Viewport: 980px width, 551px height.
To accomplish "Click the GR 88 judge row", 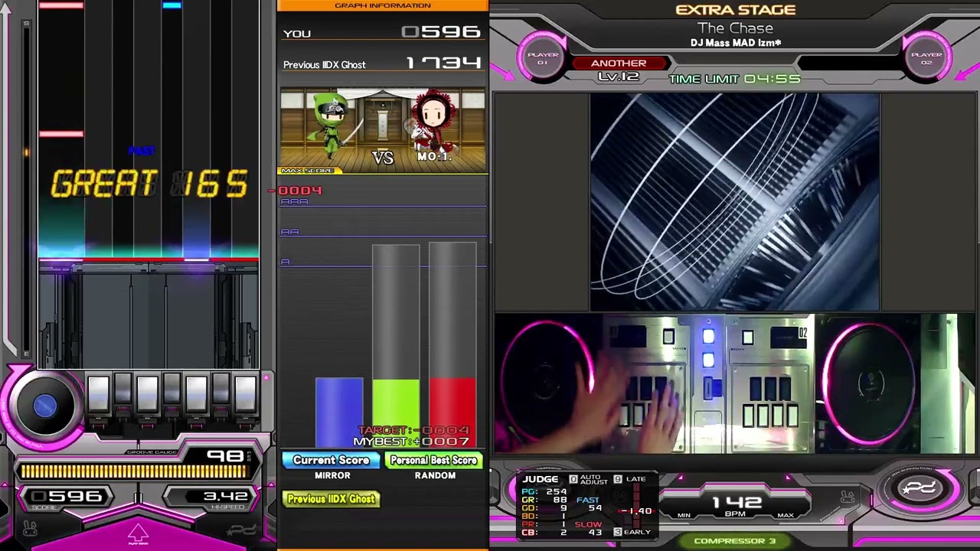I will (544, 500).
